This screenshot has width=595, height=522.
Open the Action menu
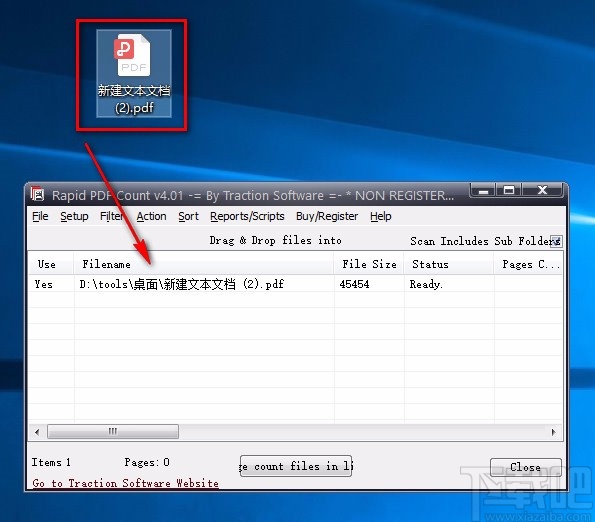[151, 216]
